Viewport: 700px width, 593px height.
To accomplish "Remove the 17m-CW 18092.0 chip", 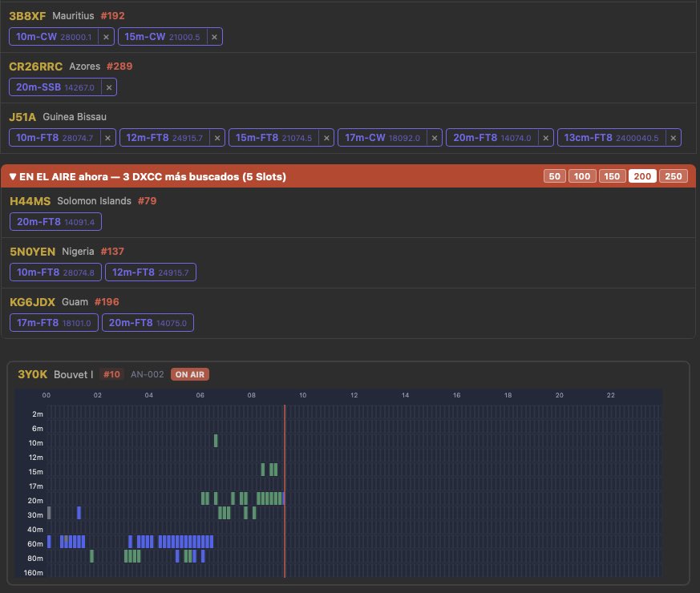I will pyautogui.click(x=435, y=138).
